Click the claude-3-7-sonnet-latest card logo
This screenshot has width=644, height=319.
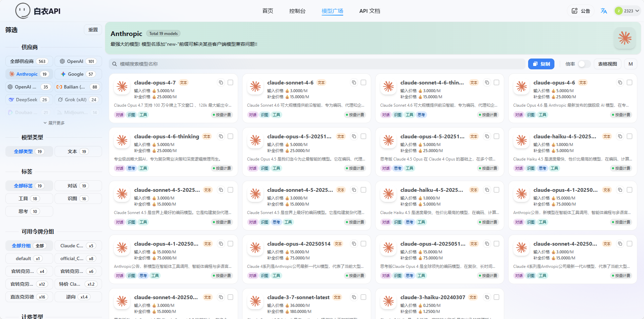[x=255, y=302]
